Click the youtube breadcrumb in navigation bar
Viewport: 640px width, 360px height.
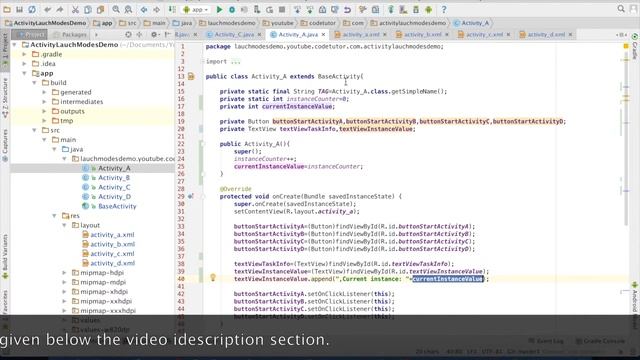pyautogui.click(x=278, y=23)
